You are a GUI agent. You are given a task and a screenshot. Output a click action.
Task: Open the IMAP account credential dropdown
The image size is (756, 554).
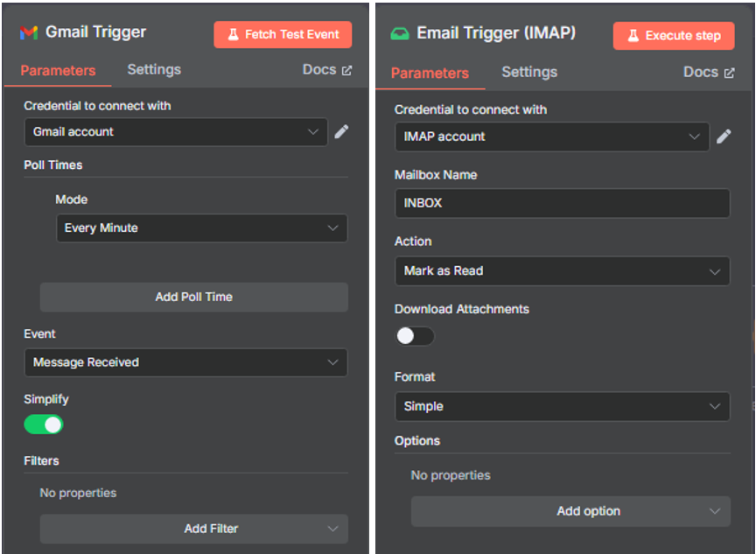tap(552, 137)
